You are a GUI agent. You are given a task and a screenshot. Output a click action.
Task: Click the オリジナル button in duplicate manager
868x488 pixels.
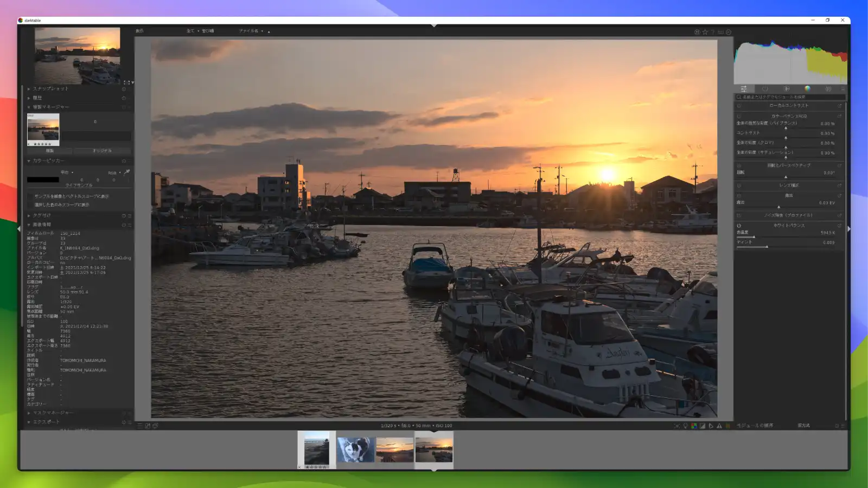pos(103,150)
